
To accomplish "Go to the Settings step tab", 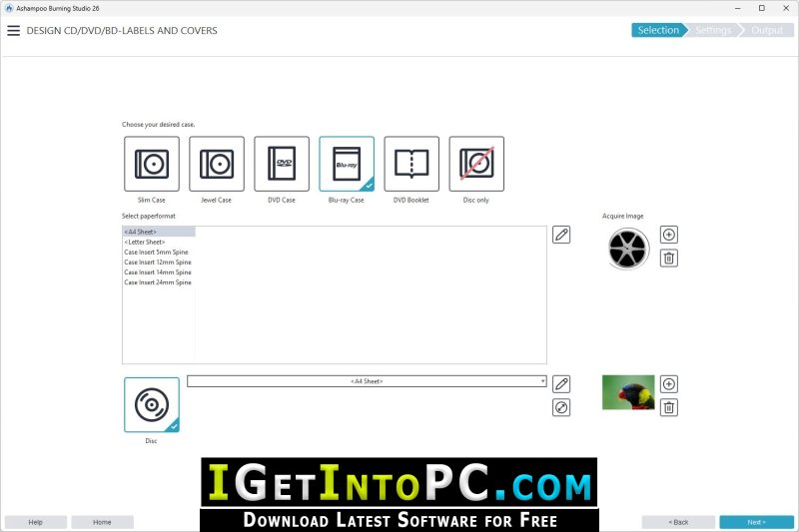I will pyautogui.click(x=713, y=31).
